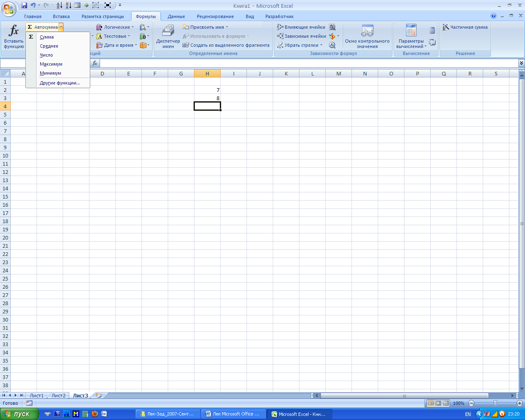Switch to Page Layout view
525x420 pixels.
438,403
